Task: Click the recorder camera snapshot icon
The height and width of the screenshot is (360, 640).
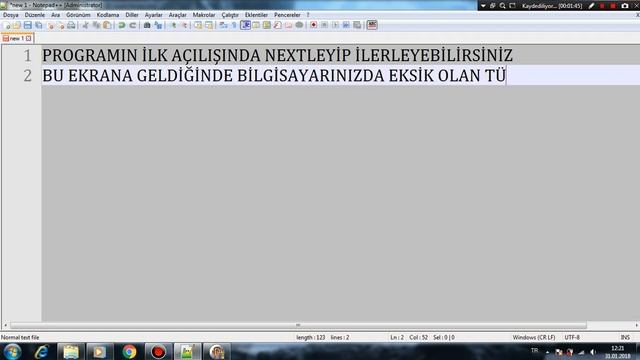Action: coord(625,6)
